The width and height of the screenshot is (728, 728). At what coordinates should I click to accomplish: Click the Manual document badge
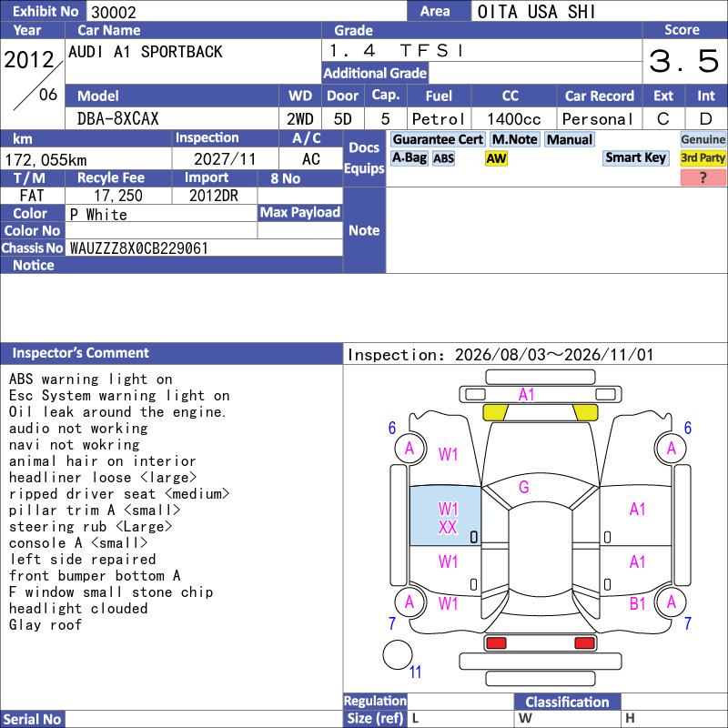coord(570,139)
